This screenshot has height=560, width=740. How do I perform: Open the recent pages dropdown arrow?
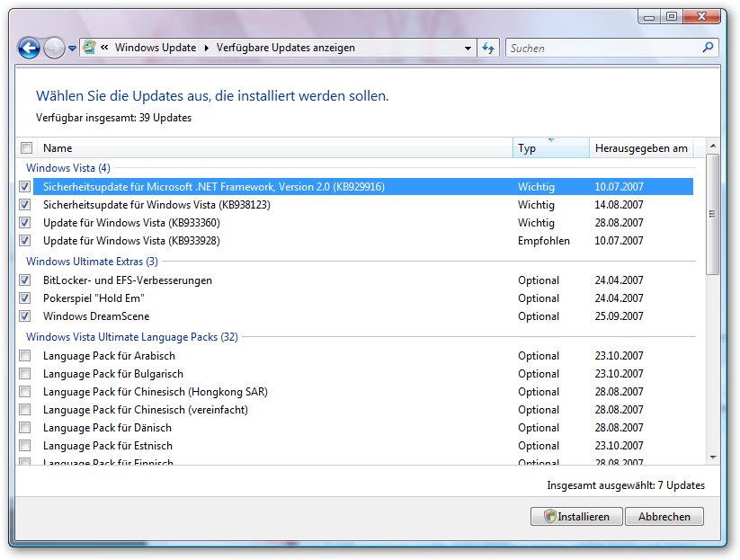click(72, 49)
